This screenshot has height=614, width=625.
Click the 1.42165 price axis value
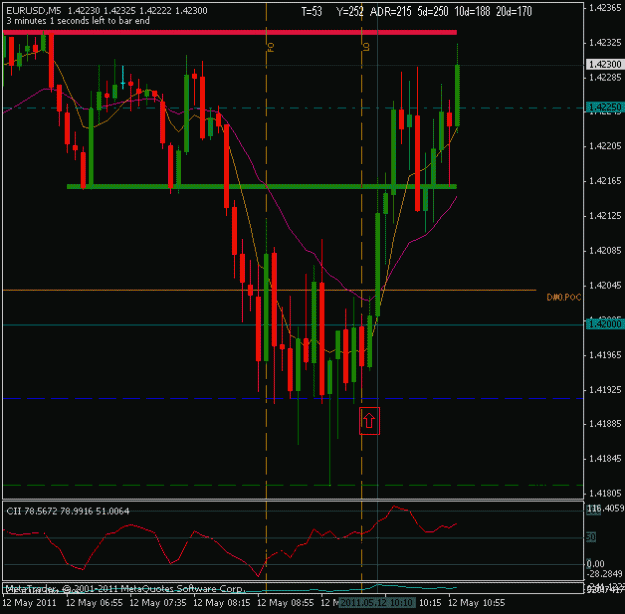605,181
